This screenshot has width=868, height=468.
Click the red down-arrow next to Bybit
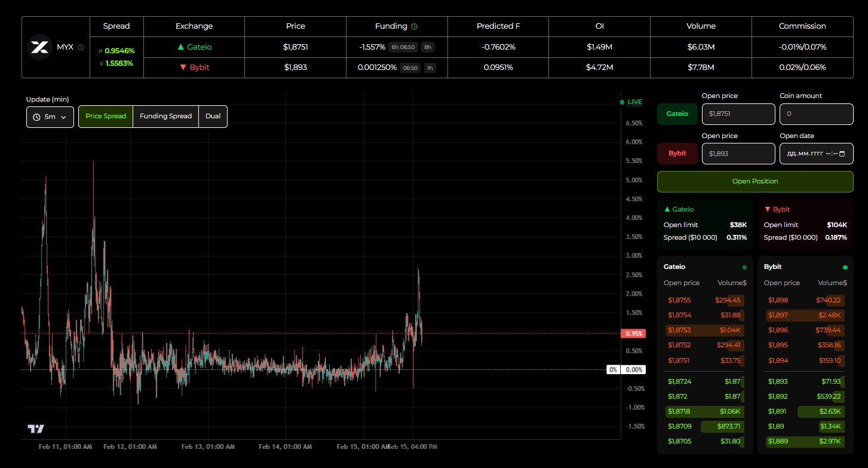tap(183, 67)
